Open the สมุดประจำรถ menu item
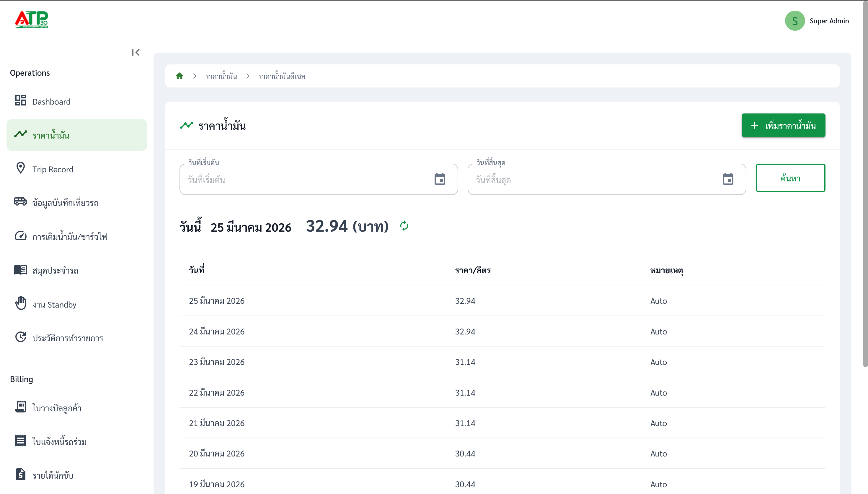The width and height of the screenshot is (868, 494). click(76, 270)
